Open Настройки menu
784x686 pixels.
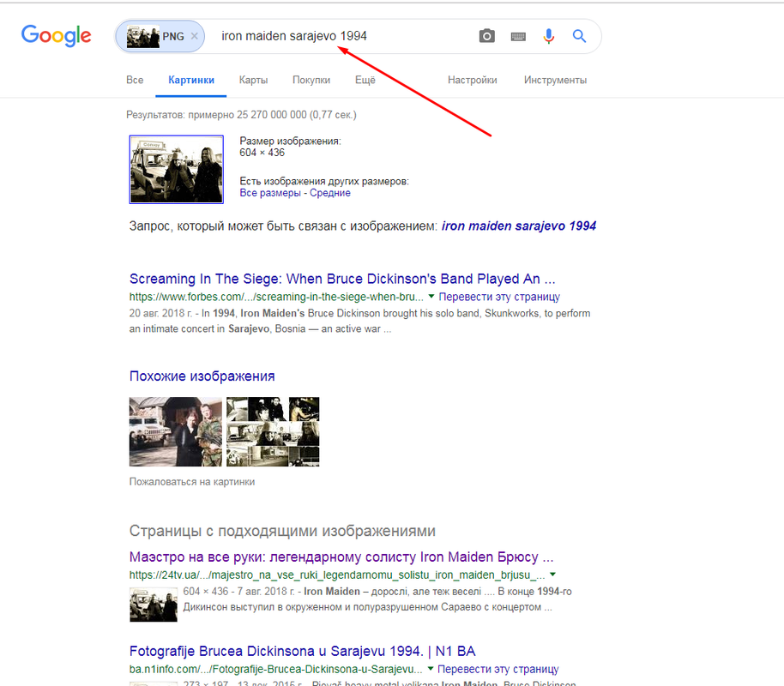(x=472, y=80)
